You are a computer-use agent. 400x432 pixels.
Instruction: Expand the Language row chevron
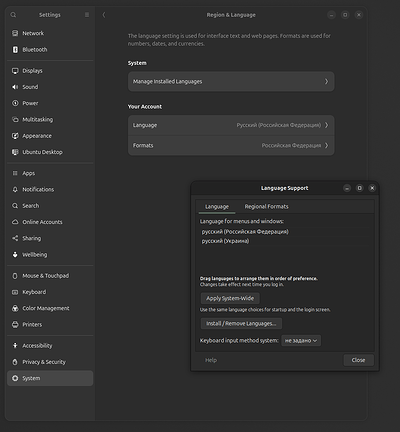coord(326,125)
